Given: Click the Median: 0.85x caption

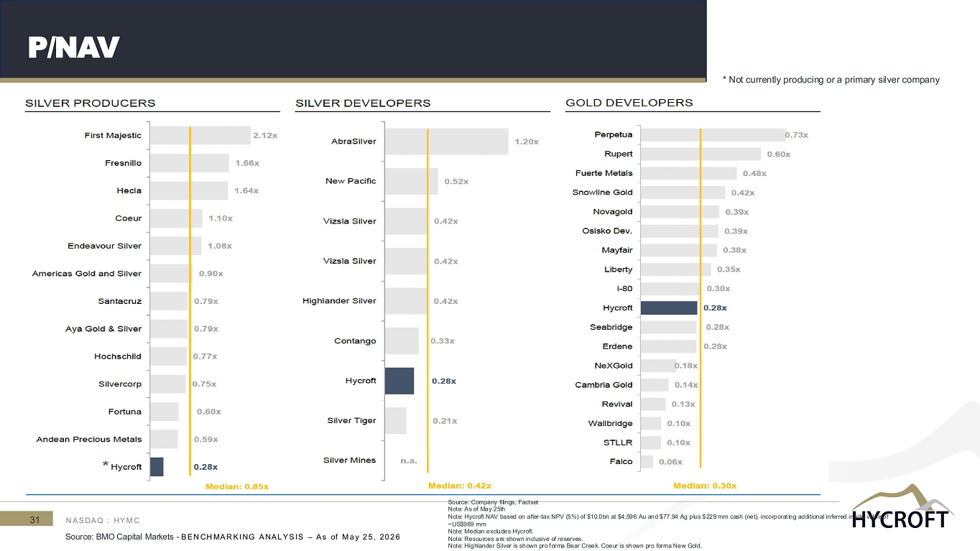Looking at the screenshot, I should (237, 486).
